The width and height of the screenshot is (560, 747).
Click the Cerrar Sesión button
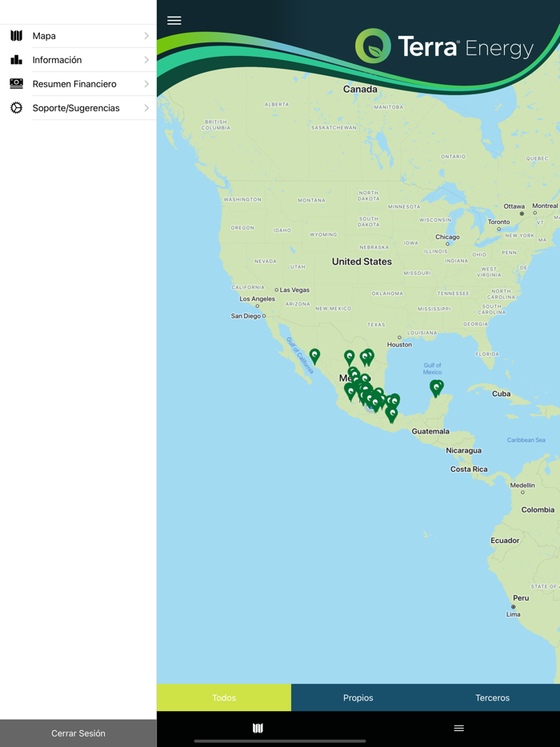coord(78,733)
